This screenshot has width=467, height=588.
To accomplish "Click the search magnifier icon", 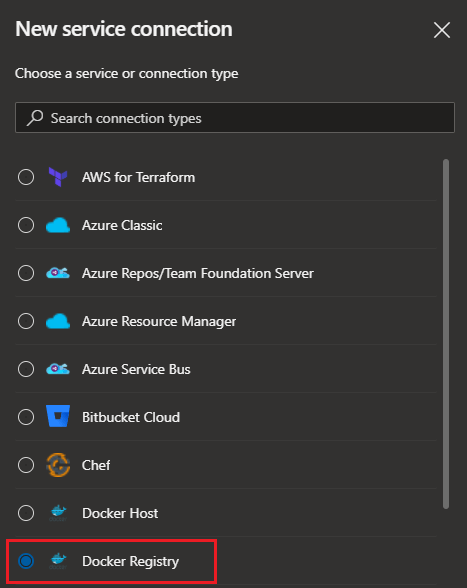I will click(x=35, y=118).
